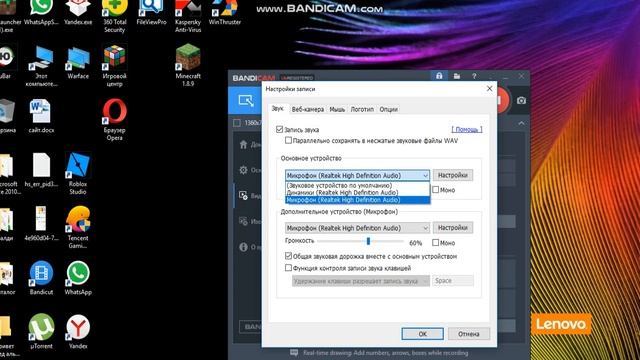640x360 pixels.
Task: Open the 360 Total Security shortcut
Action: (x=115, y=16)
